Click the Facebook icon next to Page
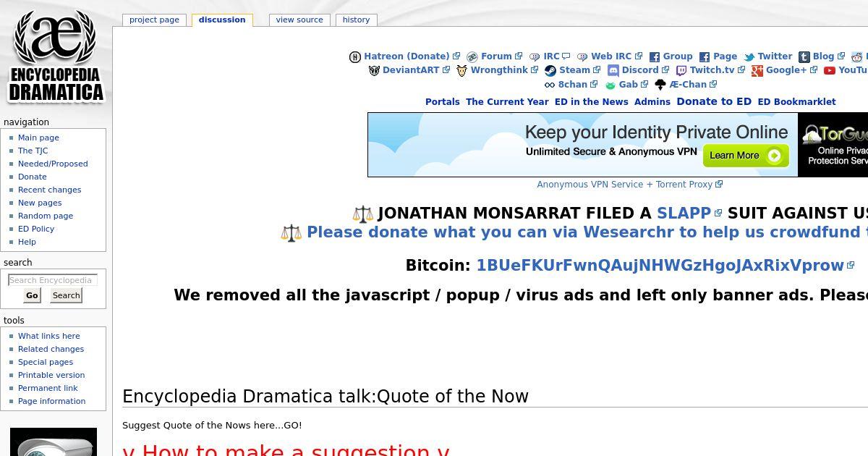Viewport: 868px width, 456px height. coord(705,56)
